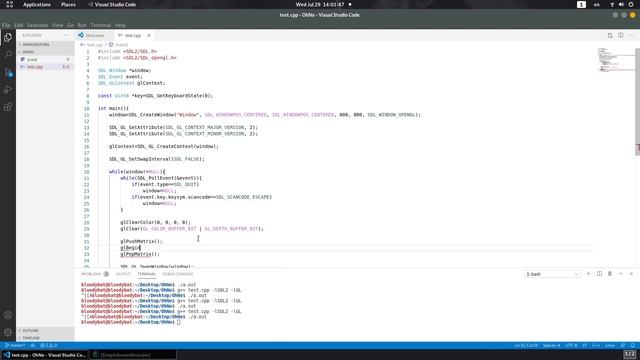The height and width of the screenshot is (360, 640).
Task: Open the Explorer view in the activity bar
Action: [x=8, y=37]
